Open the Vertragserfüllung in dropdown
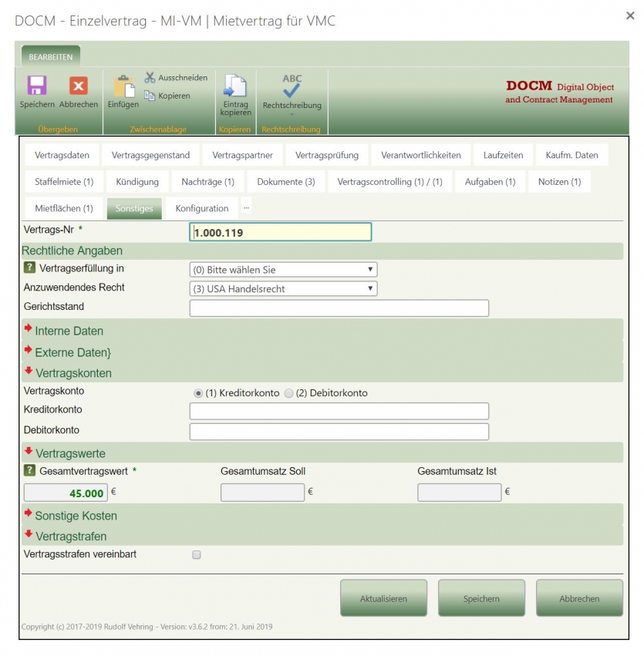 tap(283, 270)
